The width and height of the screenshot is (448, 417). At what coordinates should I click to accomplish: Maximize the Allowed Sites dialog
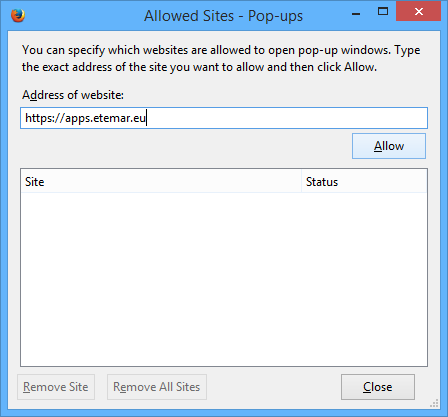pyautogui.click(x=383, y=12)
